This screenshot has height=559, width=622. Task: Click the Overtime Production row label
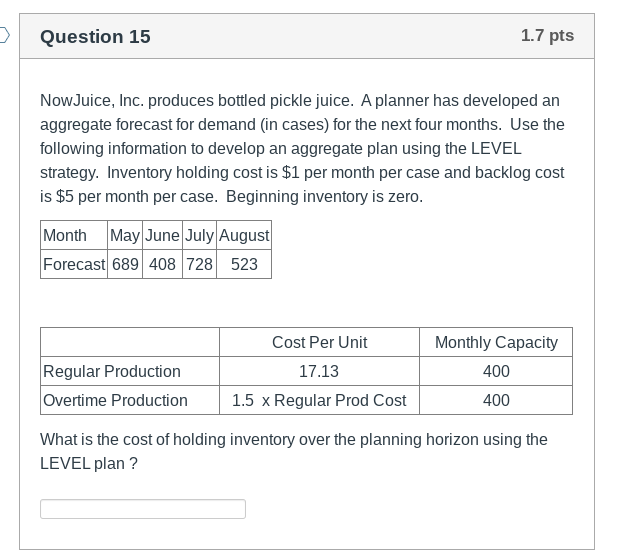(x=115, y=400)
